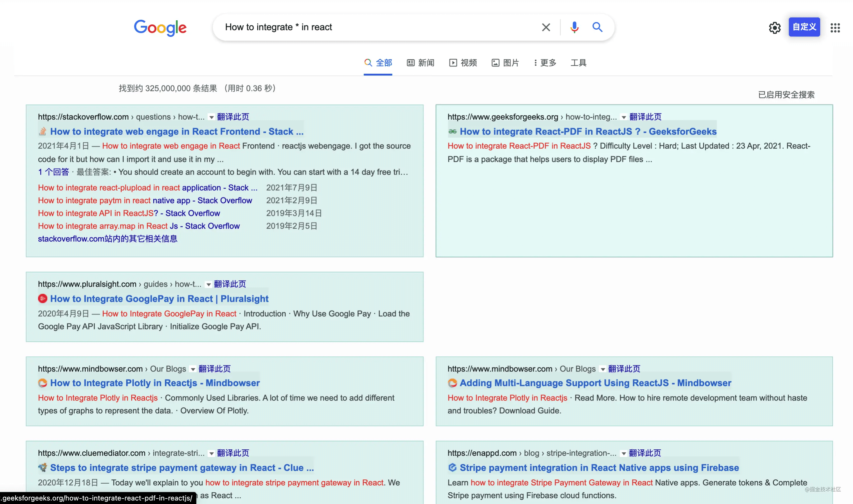This screenshot has height=504, width=853.
Task: Open the 更多 menu
Action: [545, 63]
